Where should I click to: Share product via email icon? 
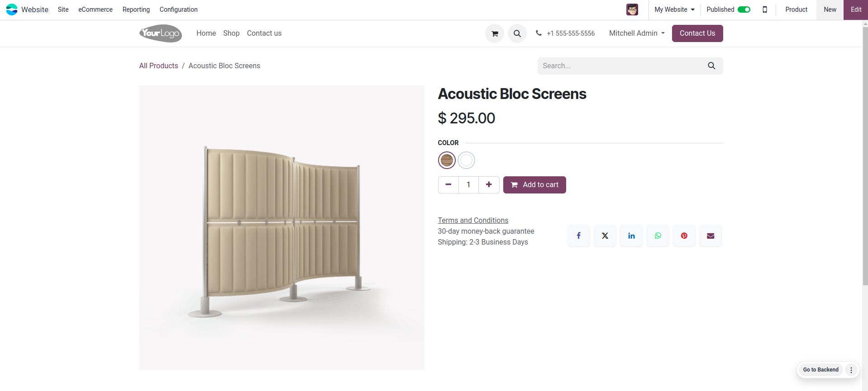point(711,236)
